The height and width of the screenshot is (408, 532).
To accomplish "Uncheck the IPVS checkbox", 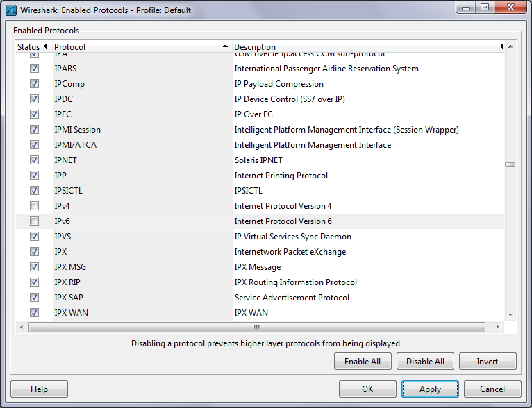I will (x=34, y=236).
